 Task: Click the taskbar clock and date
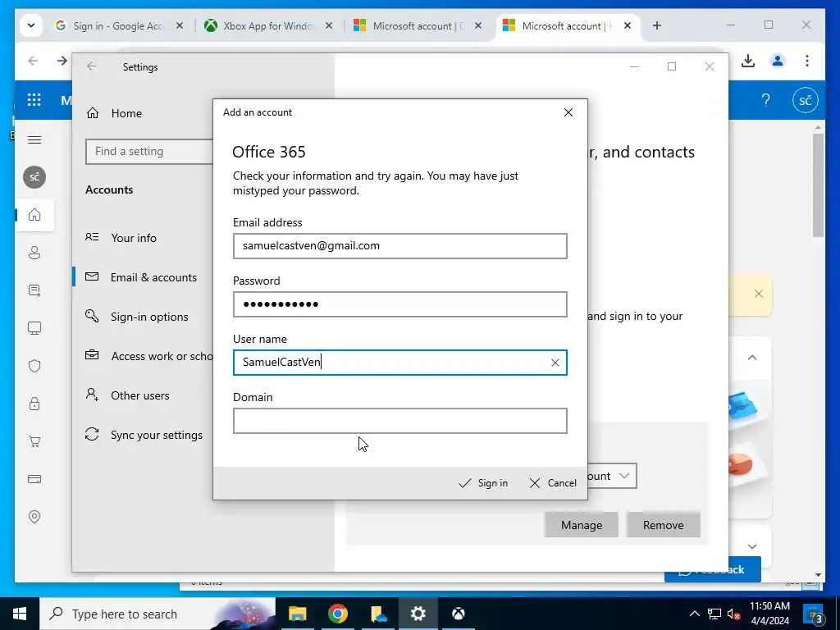click(769, 614)
